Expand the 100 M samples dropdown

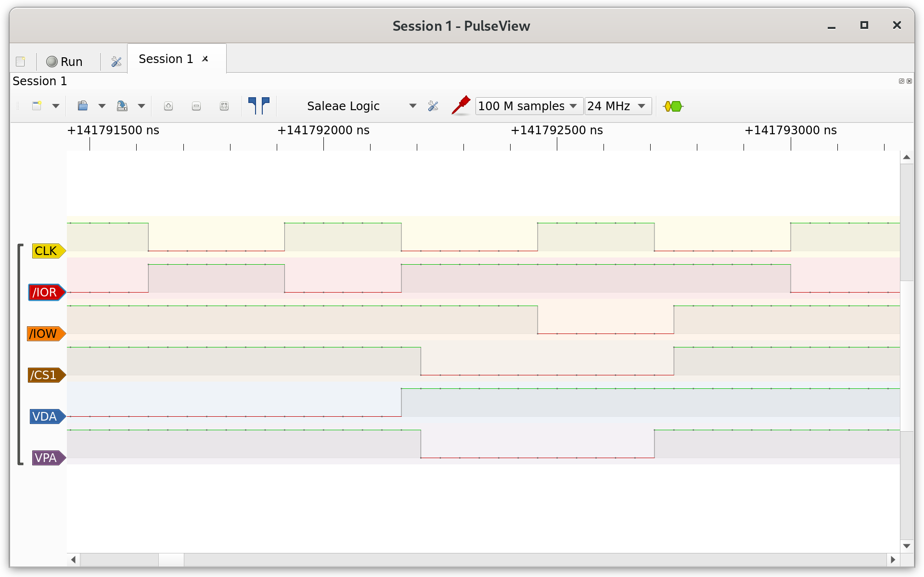(529, 106)
